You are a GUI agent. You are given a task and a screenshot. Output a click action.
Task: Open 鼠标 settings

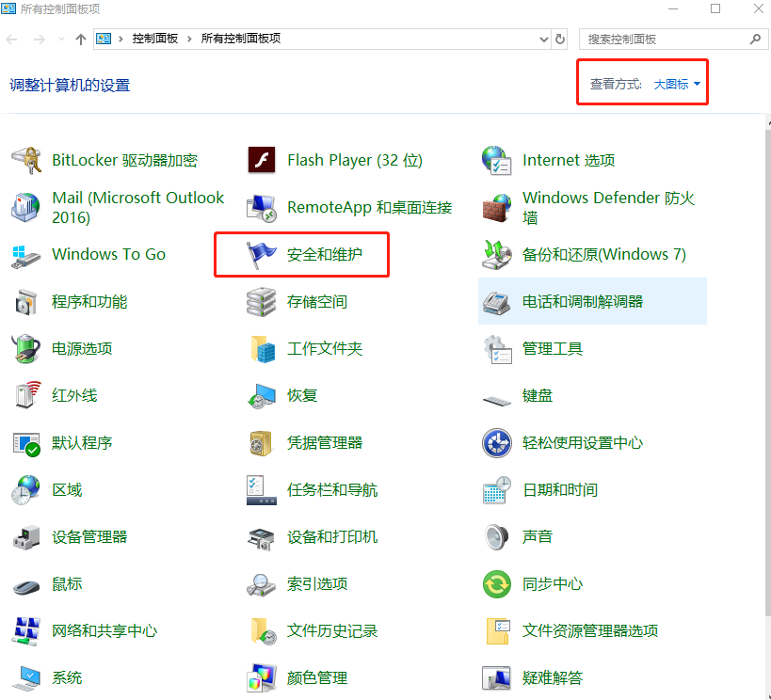[x=66, y=583]
